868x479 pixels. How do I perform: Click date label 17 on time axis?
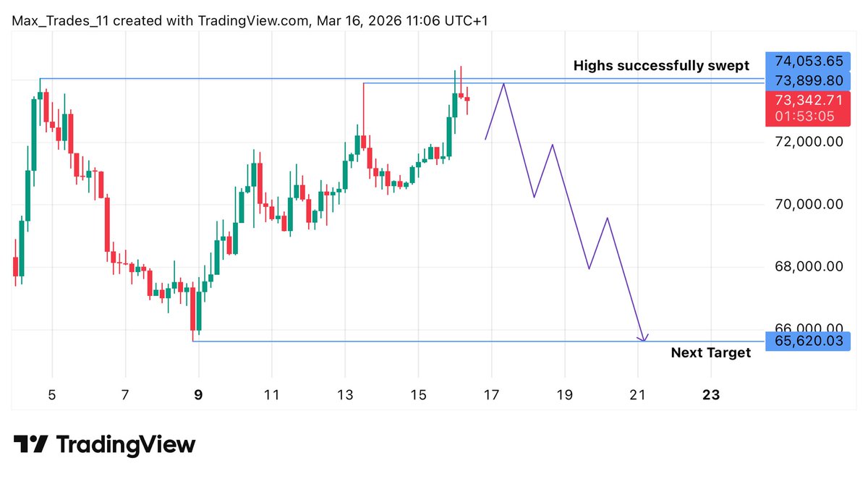coord(491,396)
